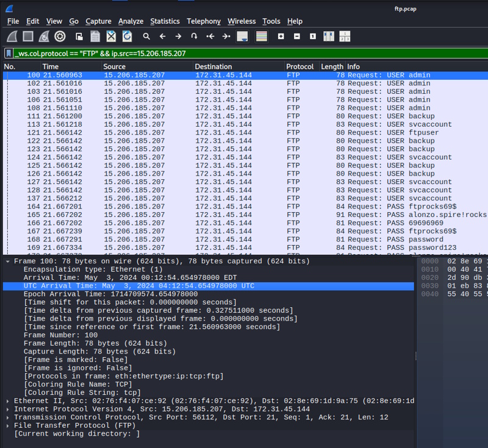This screenshot has width=488, height=448.
Task: Open the Analyze menu
Action: pos(131,21)
